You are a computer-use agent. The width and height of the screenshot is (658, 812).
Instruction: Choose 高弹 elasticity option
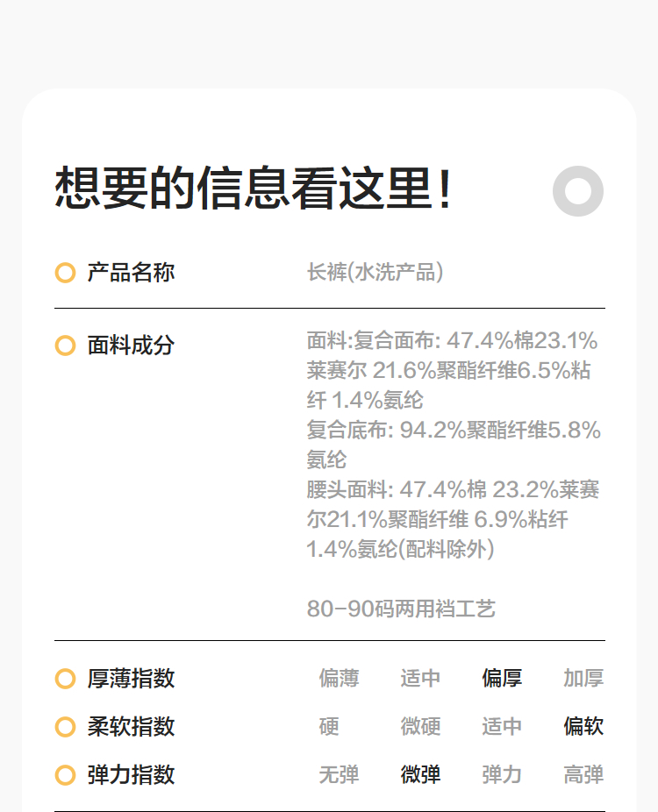(x=583, y=775)
